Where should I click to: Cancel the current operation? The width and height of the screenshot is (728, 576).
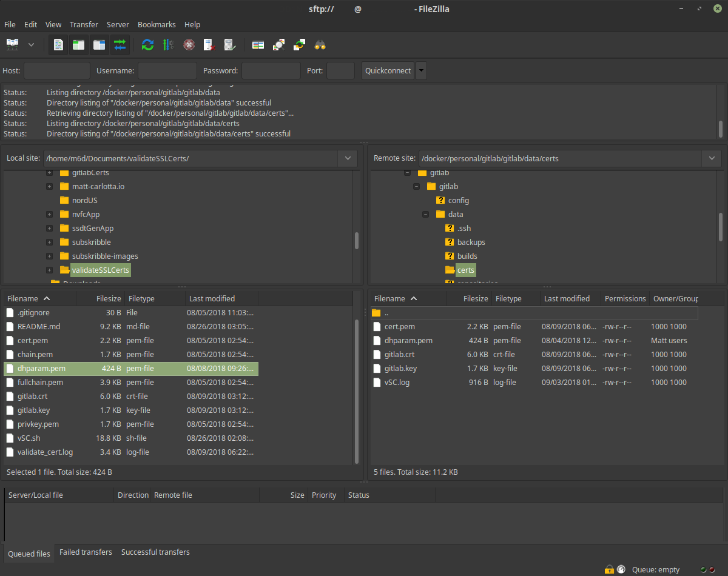tap(189, 44)
